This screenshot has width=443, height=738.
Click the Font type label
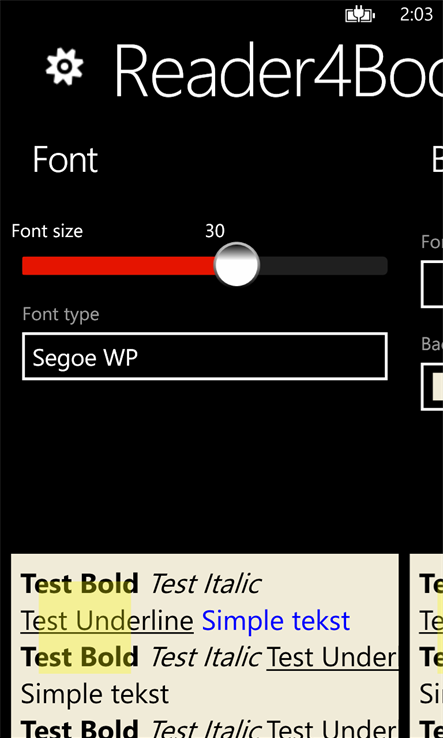[x=61, y=314]
